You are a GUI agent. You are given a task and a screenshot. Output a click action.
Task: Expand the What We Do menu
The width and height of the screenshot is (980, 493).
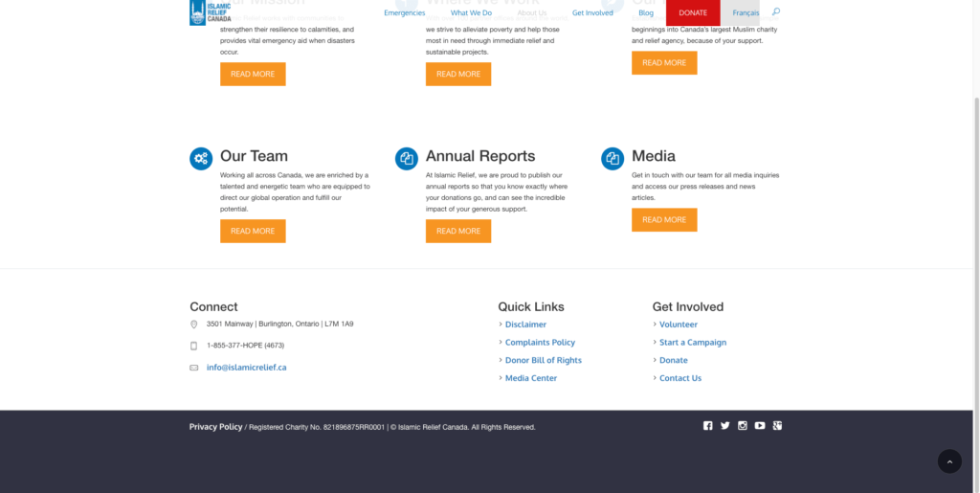click(471, 13)
